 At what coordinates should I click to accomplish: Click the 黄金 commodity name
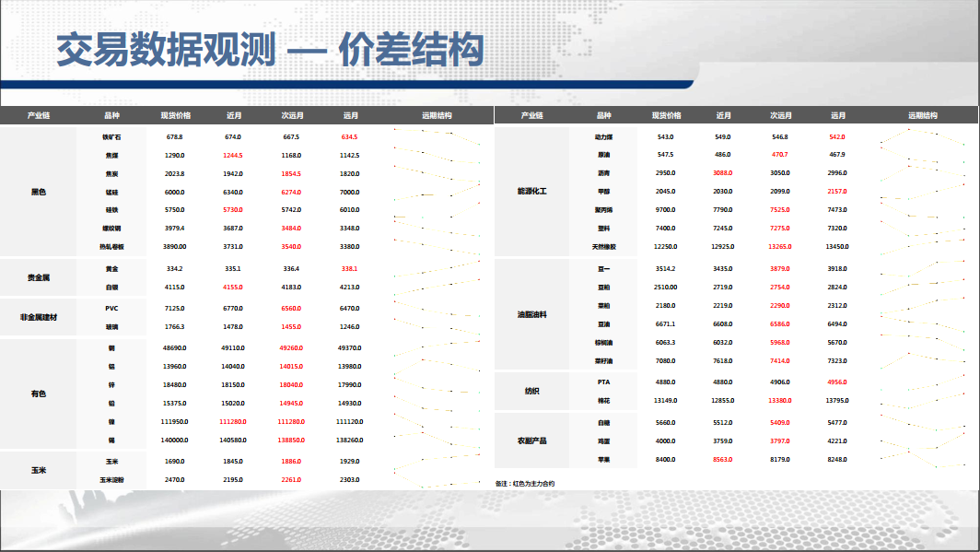(x=111, y=269)
